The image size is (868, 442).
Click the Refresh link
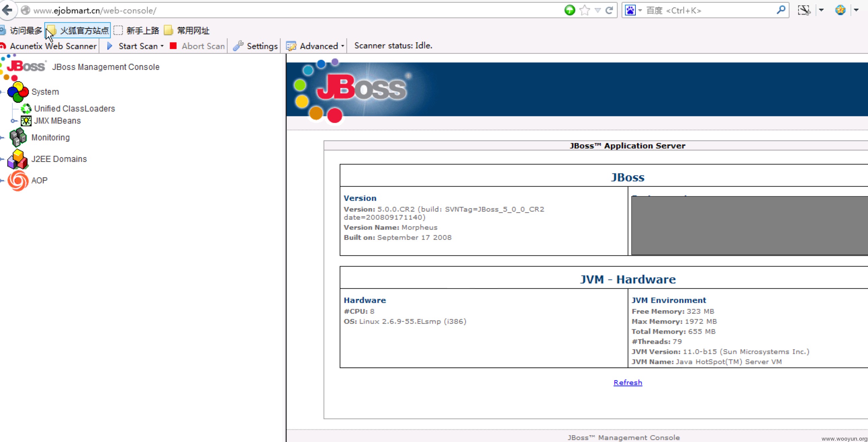[628, 383]
